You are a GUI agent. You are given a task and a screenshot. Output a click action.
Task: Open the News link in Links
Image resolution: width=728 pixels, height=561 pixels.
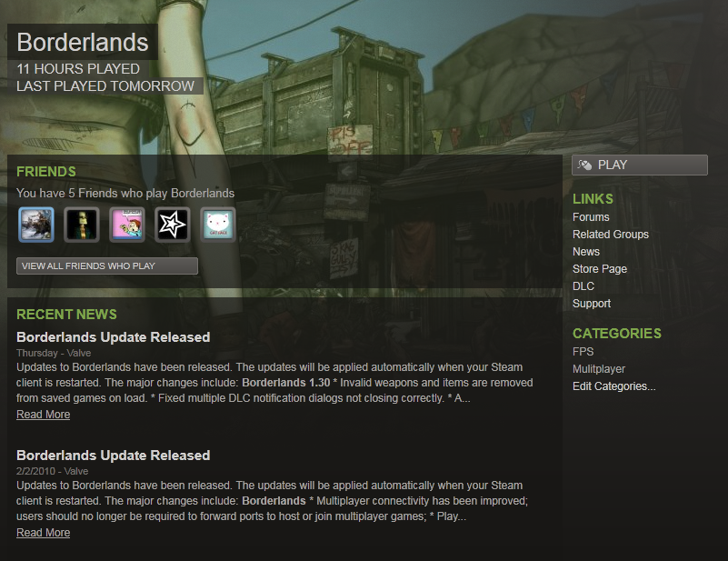[x=586, y=251]
